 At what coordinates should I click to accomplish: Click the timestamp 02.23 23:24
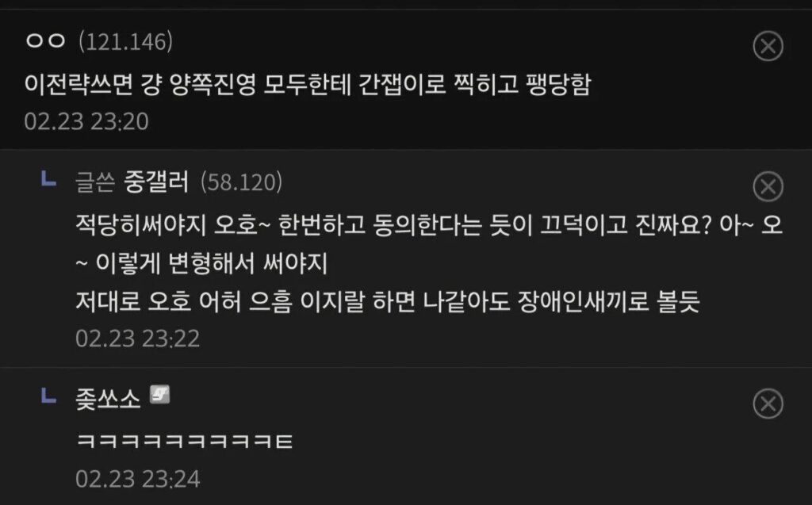[138, 479]
